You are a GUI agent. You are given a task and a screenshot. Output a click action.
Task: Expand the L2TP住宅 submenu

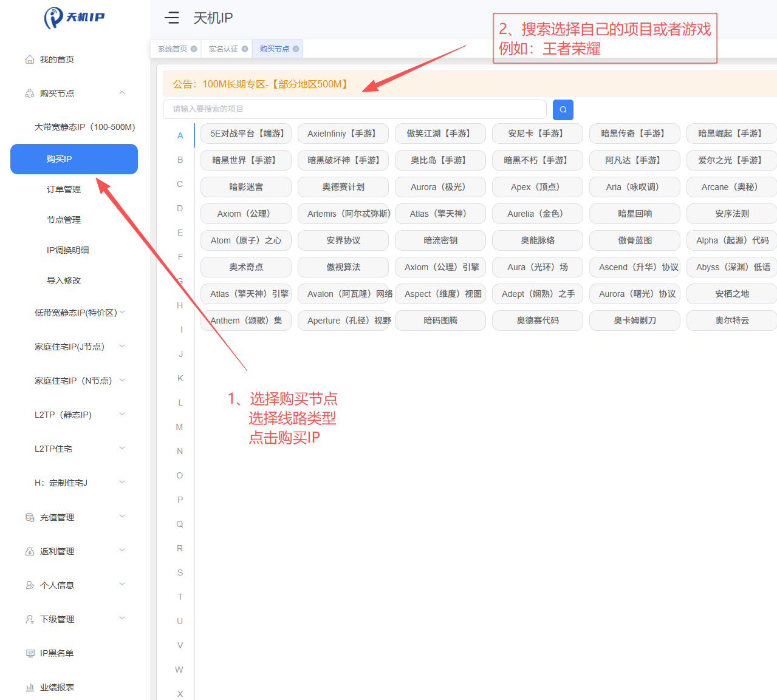(x=122, y=448)
